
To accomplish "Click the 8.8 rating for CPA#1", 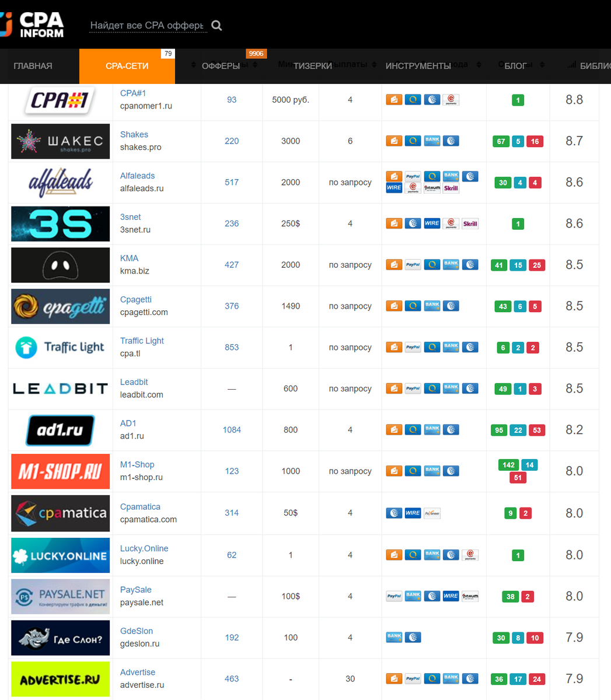I will click(574, 100).
